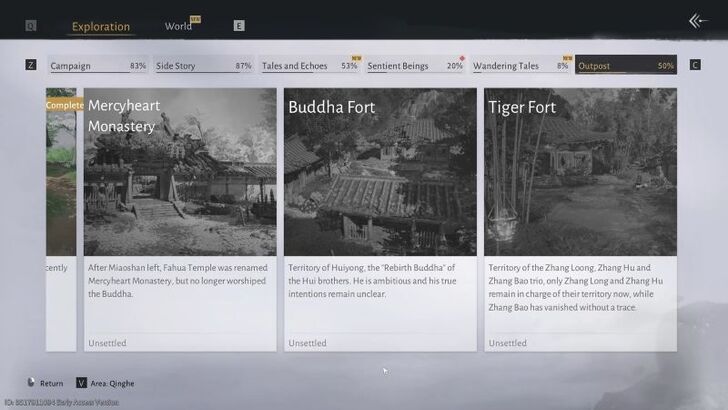Click the Buddha Fort description text
728x410 pixels.
coord(372,281)
